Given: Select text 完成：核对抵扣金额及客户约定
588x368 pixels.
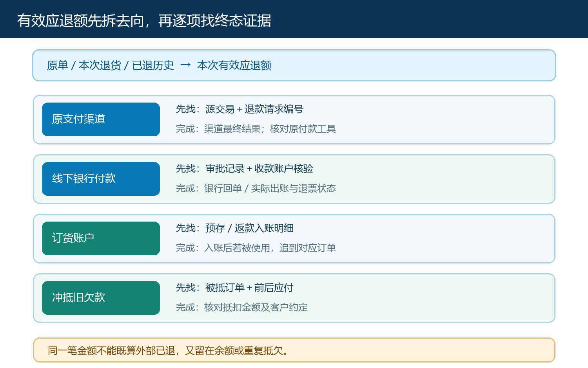Looking at the screenshot, I should (242, 307).
